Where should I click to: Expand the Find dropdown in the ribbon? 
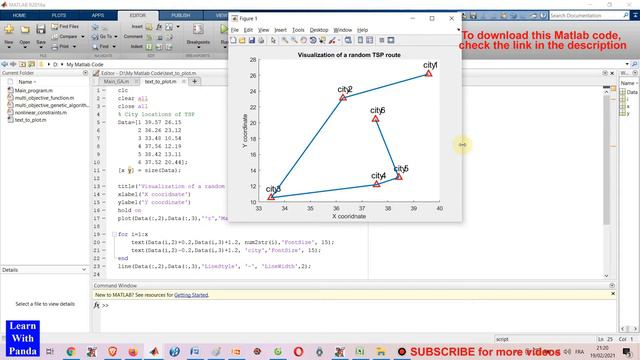click(x=114, y=47)
